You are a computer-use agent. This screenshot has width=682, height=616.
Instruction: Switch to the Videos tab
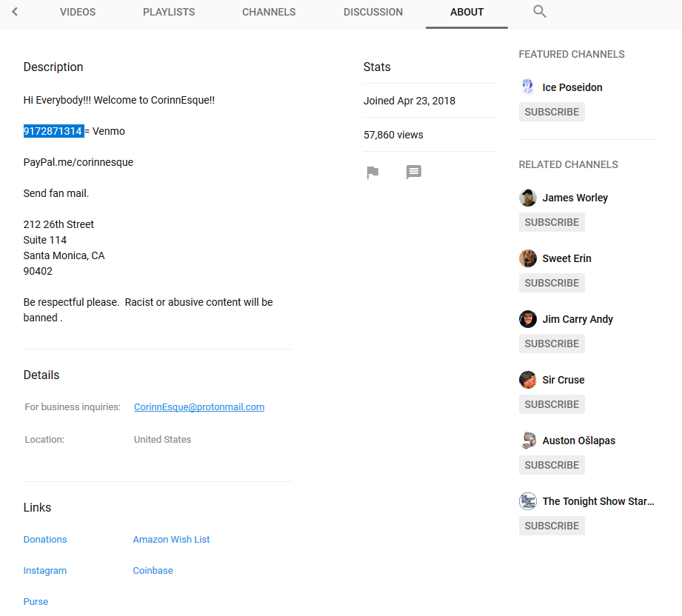point(78,12)
